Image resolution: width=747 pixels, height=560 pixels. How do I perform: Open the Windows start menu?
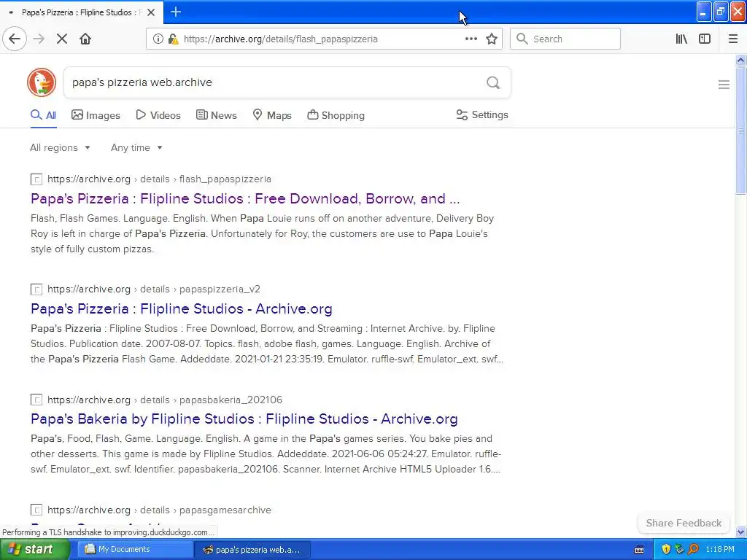(x=34, y=550)
